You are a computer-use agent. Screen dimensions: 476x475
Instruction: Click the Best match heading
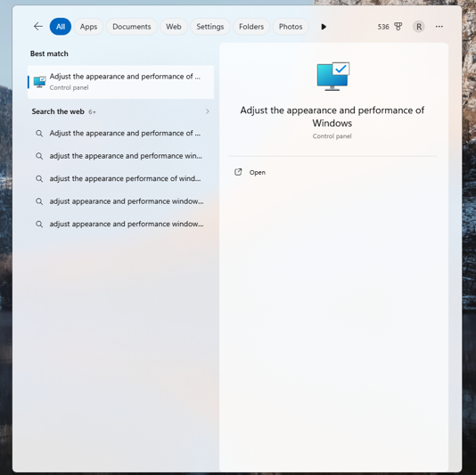pos(49,53)
